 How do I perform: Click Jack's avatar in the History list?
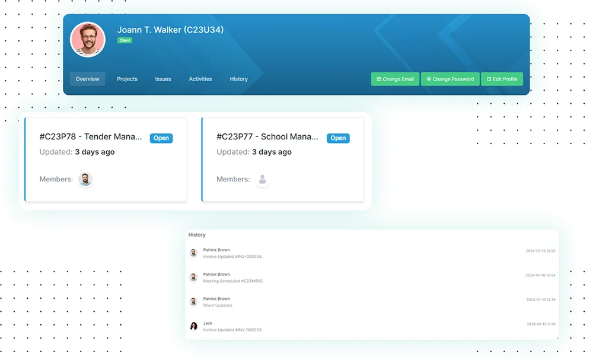(193, 326)
